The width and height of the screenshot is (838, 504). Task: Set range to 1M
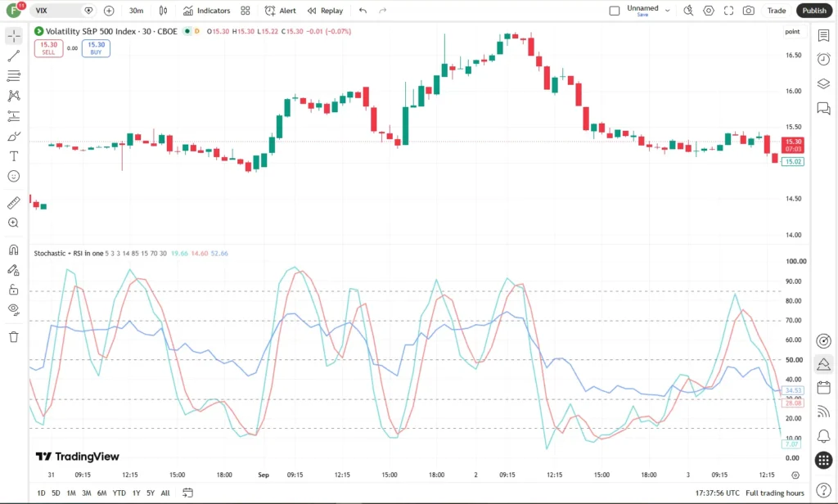(71, 493)
